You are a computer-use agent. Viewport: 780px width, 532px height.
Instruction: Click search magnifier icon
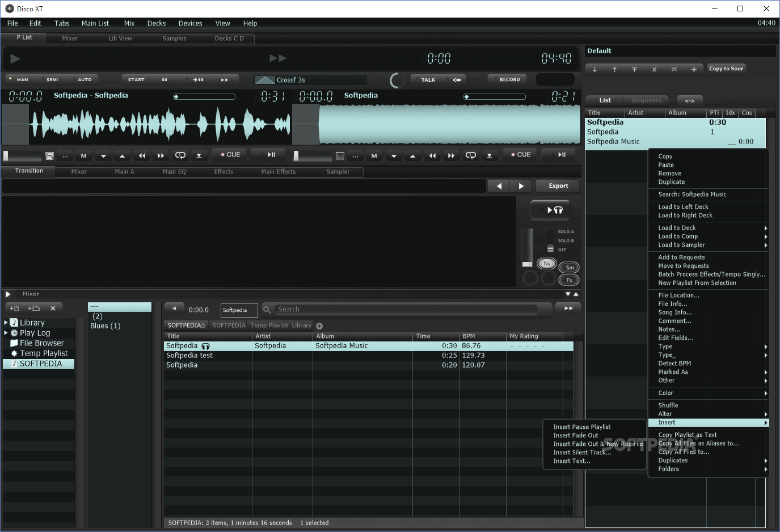267,310
